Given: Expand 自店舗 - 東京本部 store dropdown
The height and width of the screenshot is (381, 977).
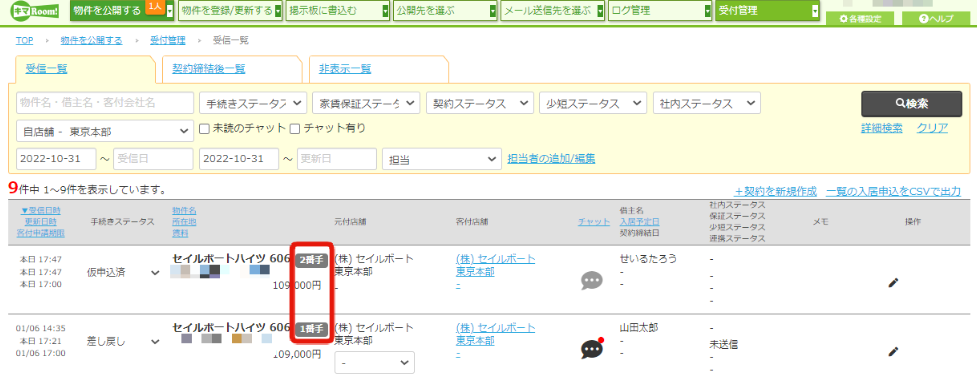Looking at the screenshot, I should pos(105,131).
